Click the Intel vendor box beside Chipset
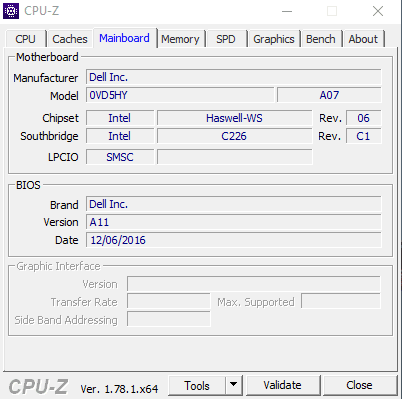The width and height of the screenshot is (402, 399). [120, 118]
